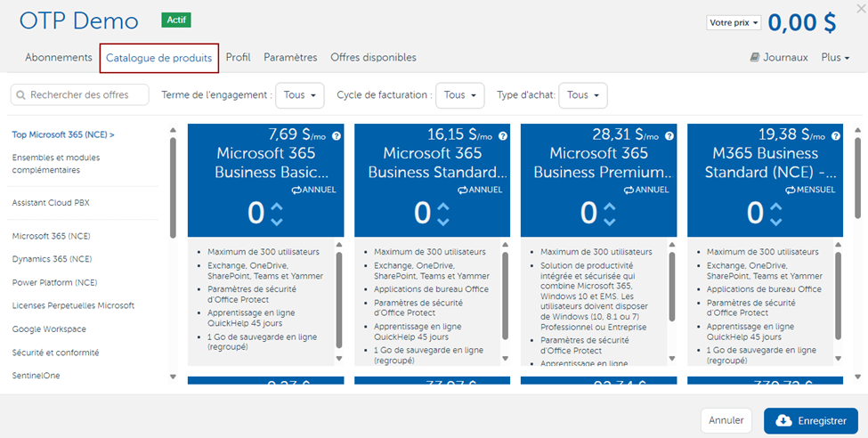This screenshot has height=438, width=868.
Task: Decrease quantity on M365 Business Standard monthly
Action: tap(776, 222)
